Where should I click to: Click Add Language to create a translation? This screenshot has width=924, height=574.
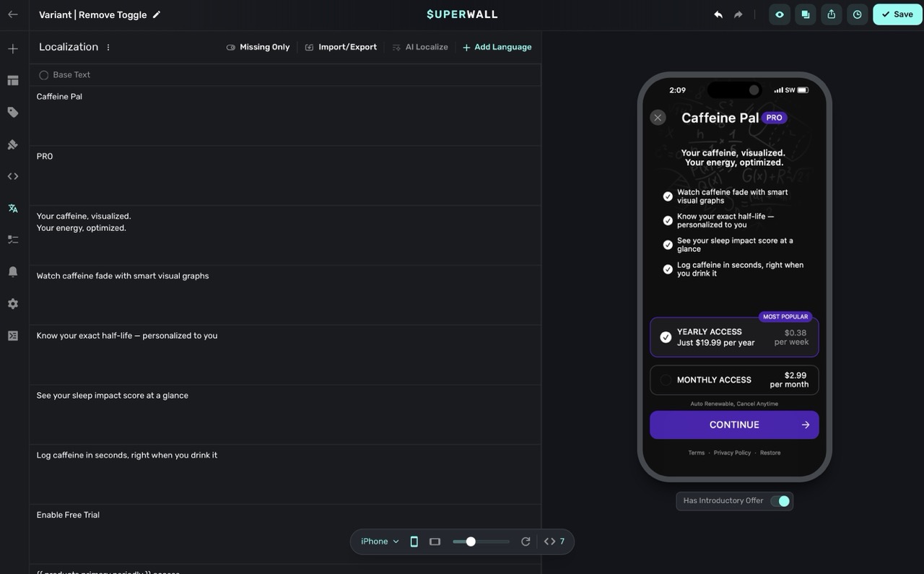497,46
